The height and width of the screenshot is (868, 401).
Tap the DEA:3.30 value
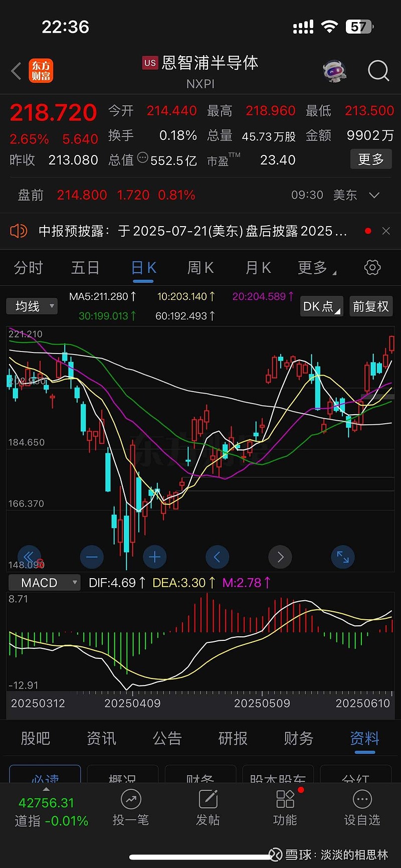184,583
